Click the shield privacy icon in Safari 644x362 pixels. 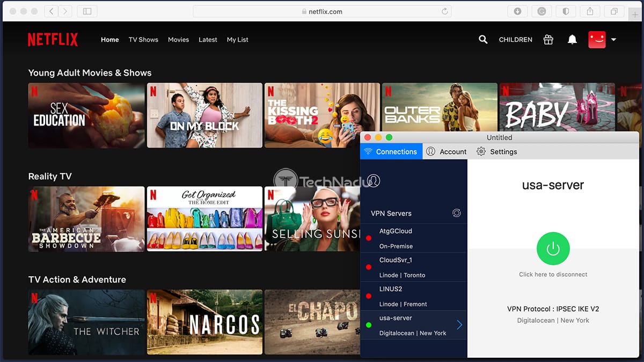(x=566, y=11)
